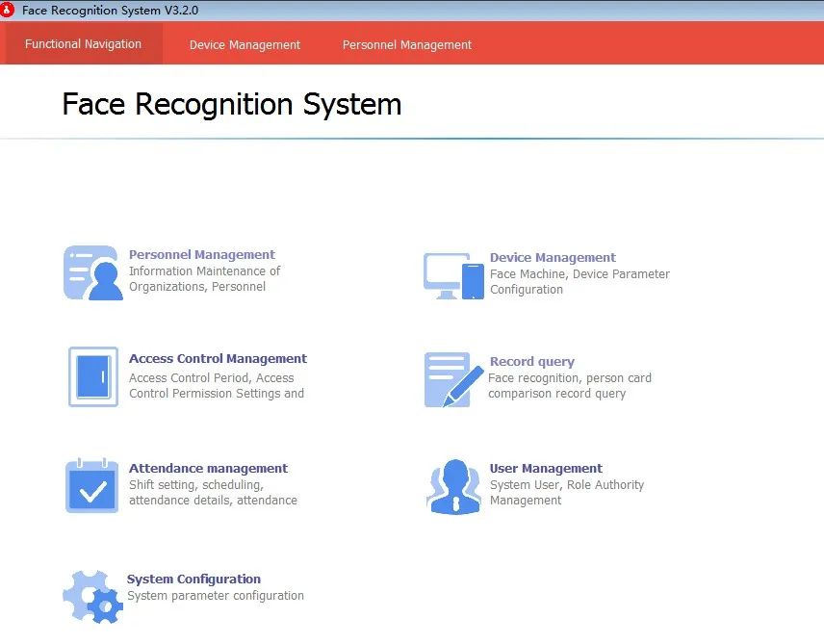Select the Personnel Management tab in top bar
The height and width of the screenshot is (644, 824).
(406, 45)
